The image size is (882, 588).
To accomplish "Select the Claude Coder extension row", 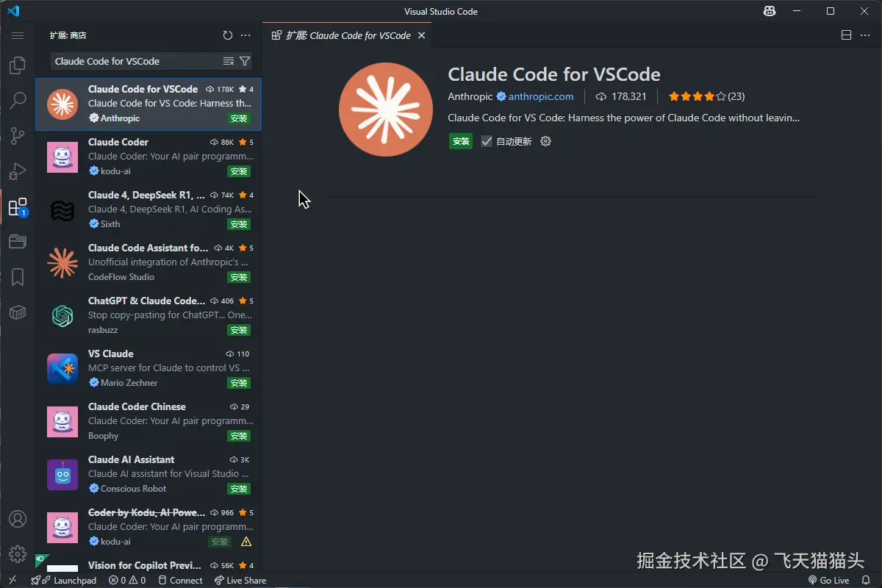I will 148,157.
